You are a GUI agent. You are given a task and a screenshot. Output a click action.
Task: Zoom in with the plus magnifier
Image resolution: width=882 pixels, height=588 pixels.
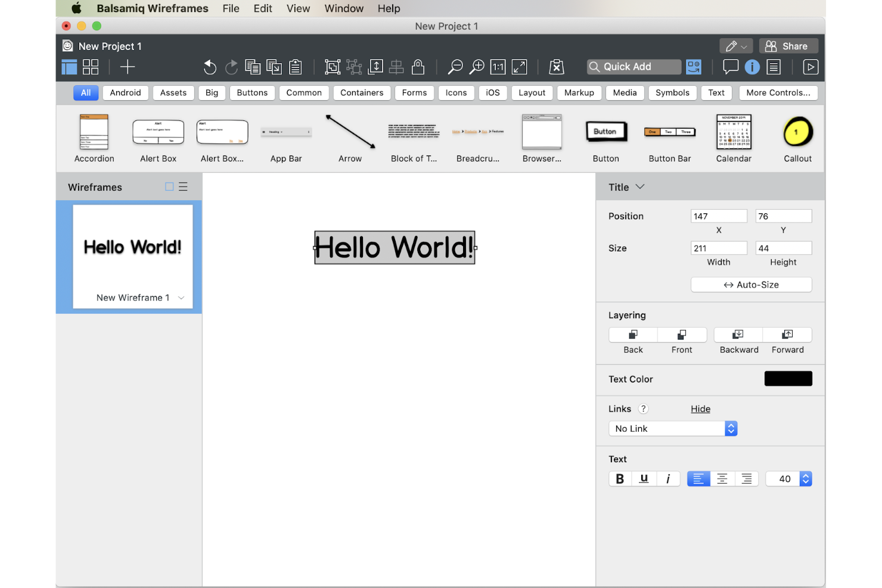(x=477, y=67)
